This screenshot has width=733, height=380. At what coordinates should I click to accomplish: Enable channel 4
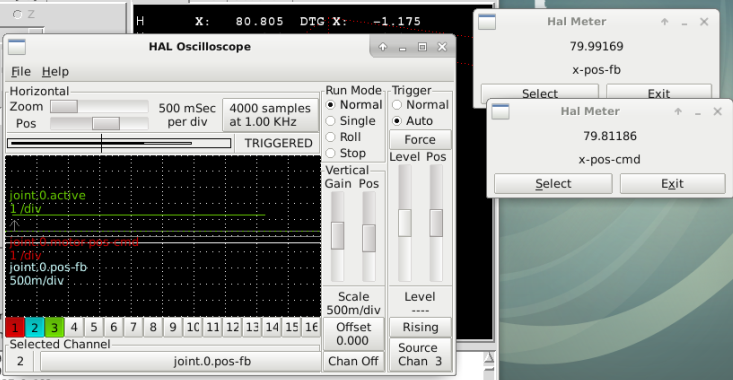click(x=74, y=327)
